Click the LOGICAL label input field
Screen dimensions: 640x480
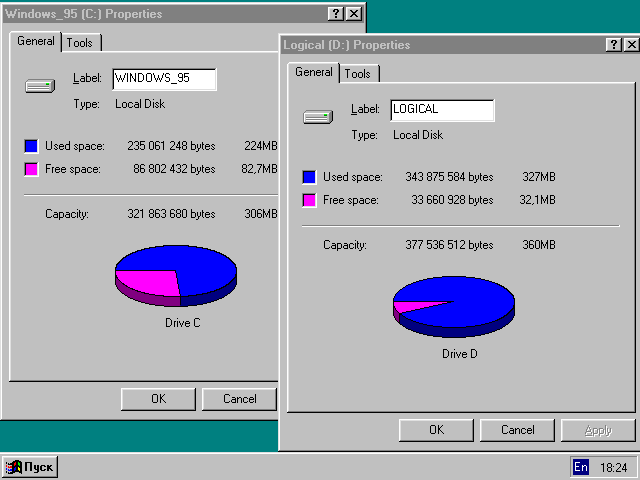pyautogui.click(x=442, y=110)
